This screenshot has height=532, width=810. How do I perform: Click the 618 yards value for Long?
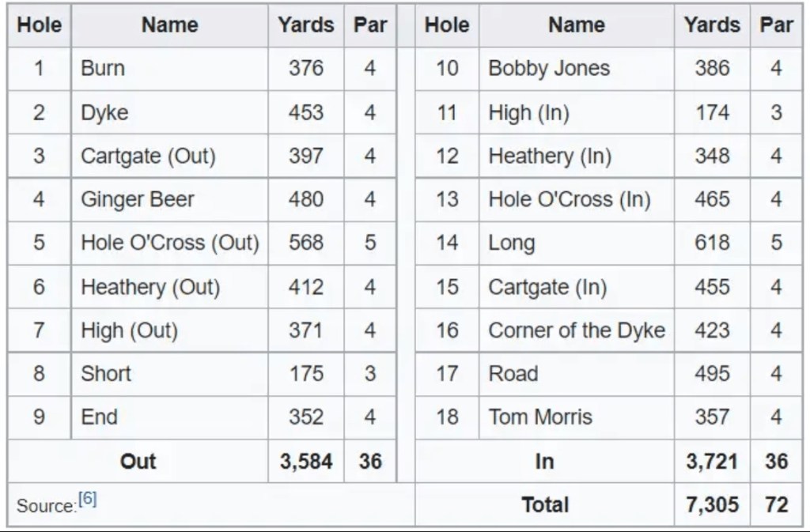click(712, 242)
